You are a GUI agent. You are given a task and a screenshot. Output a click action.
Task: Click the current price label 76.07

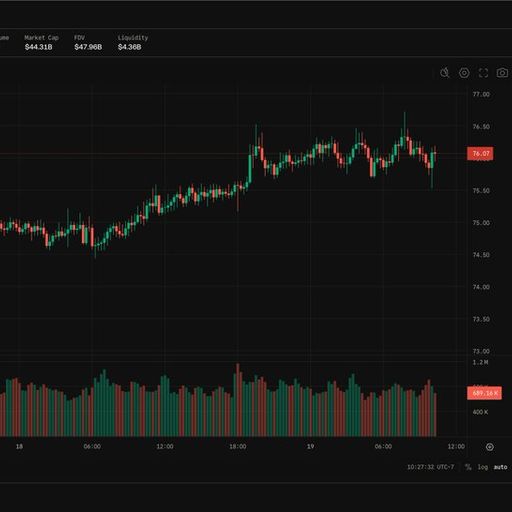pyautogui.click(x=480, y=154)
